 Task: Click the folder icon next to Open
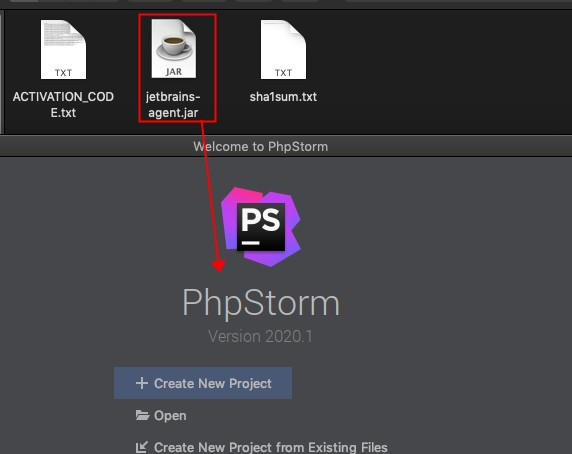[142, 415]
